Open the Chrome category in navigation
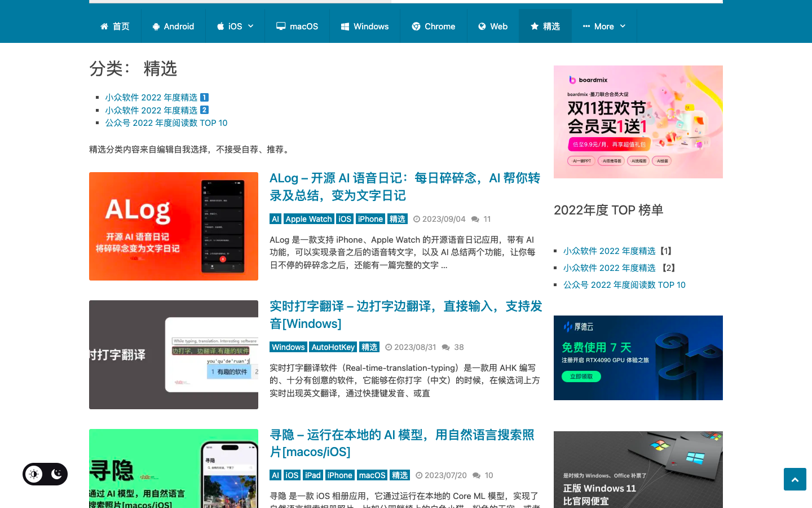 pyautogui.click(x=434, y=27)
